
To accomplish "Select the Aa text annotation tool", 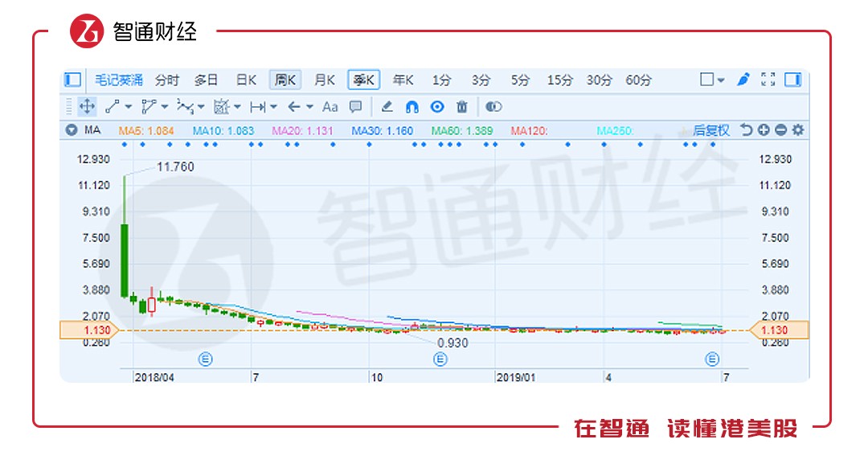I will 330,106.
